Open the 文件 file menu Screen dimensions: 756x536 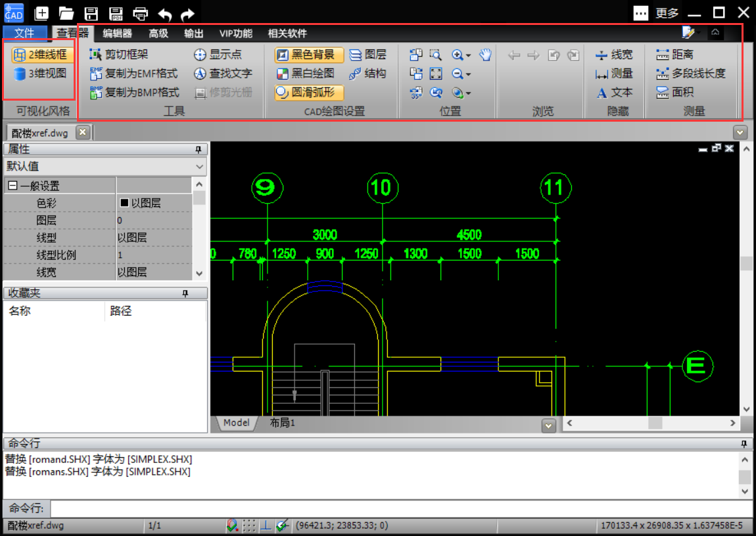click(x=24, y=34)
